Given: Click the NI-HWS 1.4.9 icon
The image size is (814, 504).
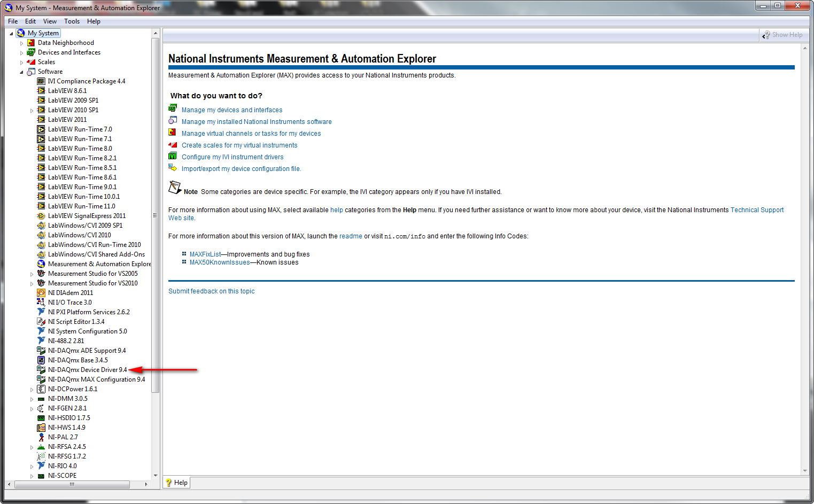Looking at the screenshot, I should 41,428.
